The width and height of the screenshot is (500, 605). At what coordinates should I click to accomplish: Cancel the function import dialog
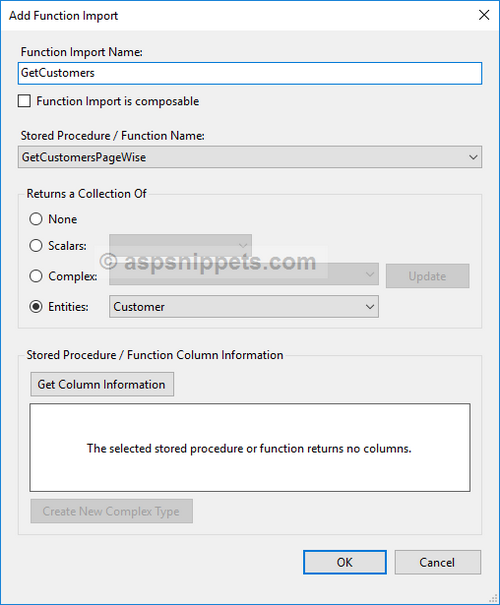coord(438,562)
